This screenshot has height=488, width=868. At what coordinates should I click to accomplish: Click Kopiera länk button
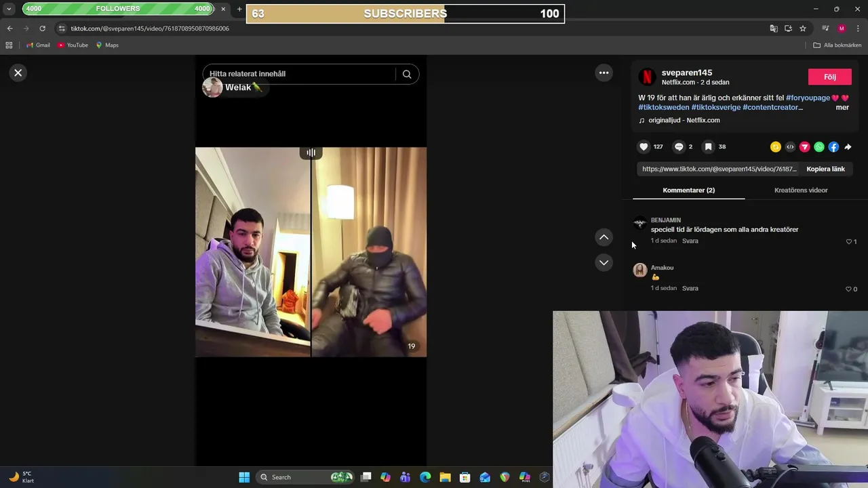coord(825,169)
